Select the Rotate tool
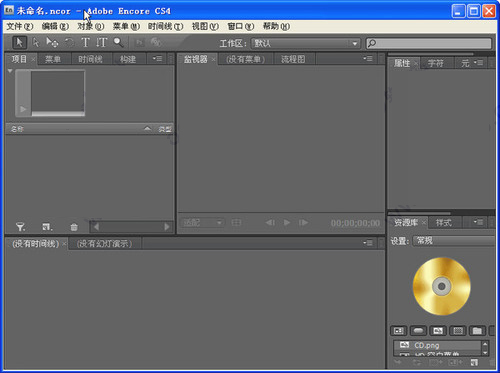The image size is (500, 373). tap(69, 43)
